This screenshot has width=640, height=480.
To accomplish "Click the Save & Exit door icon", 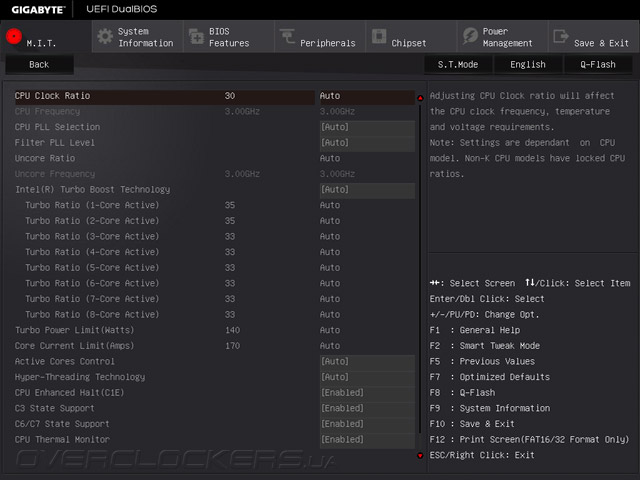I will tap(561, 36).
